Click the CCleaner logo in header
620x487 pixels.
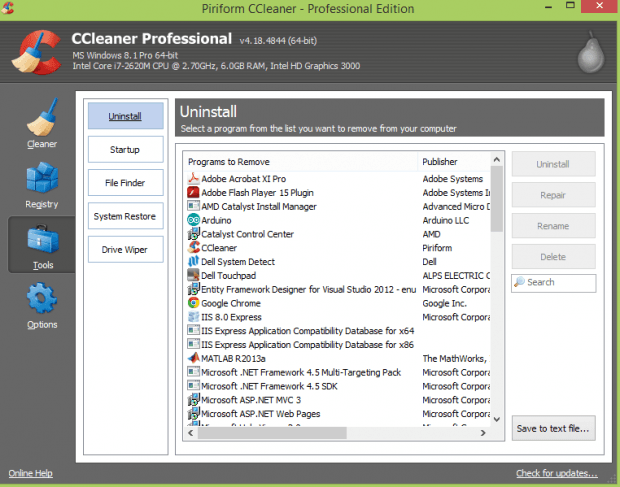pos(36,52)
